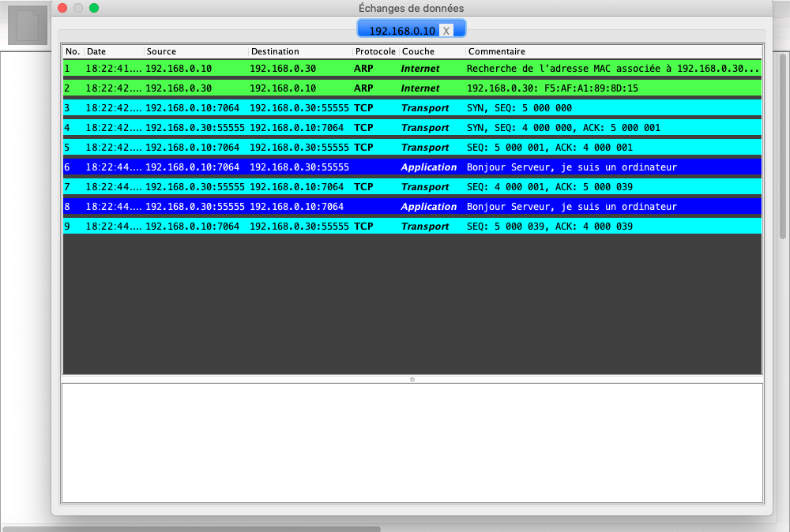Click the split pane divider handle dot
The height and width of the screenshot is (532, 790).
[x=412, y=380]
